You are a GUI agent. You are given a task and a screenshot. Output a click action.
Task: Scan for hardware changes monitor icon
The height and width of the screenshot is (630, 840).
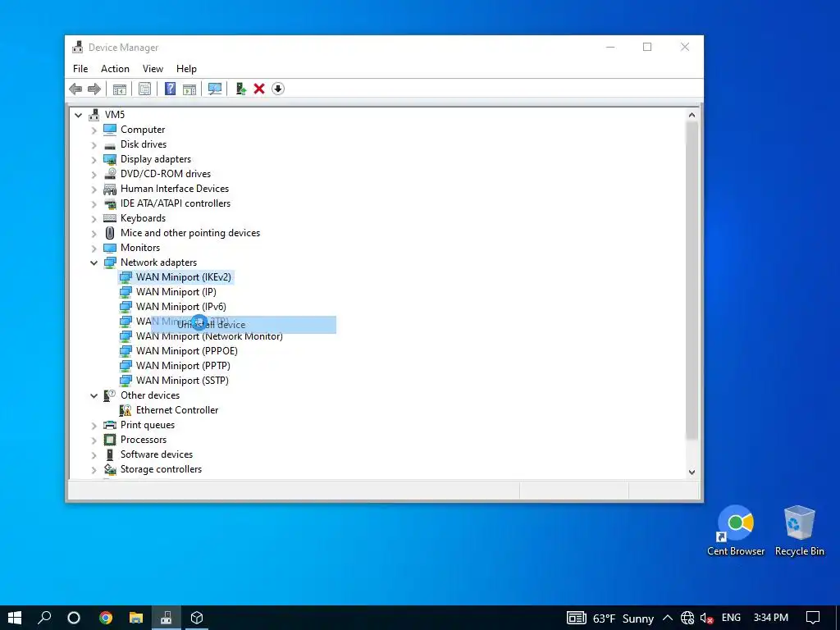pos(215,89)
